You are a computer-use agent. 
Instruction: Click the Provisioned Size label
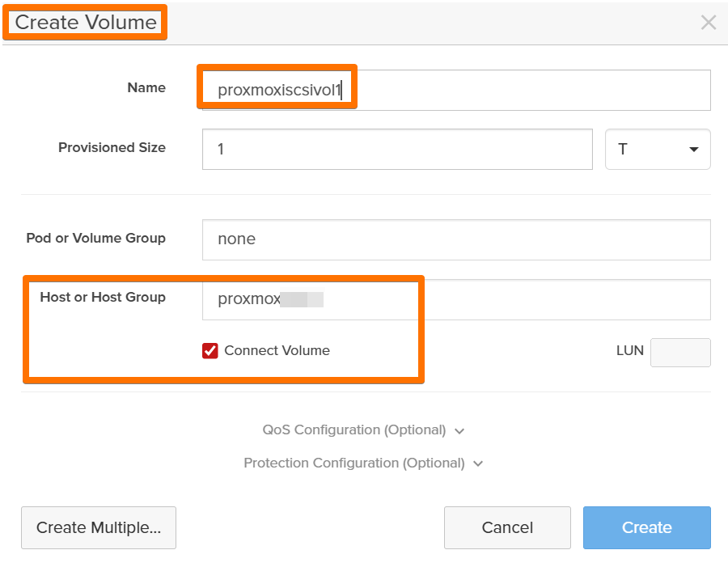coord(112,147)
